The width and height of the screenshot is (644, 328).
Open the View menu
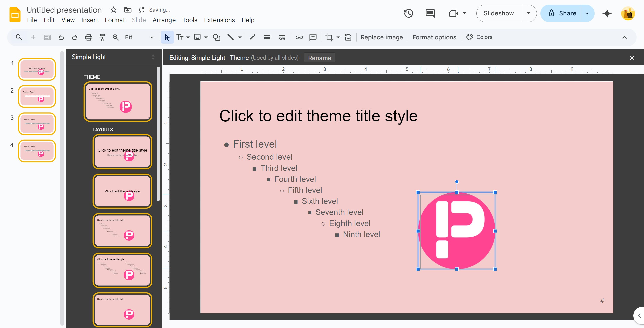coord(68,20)
